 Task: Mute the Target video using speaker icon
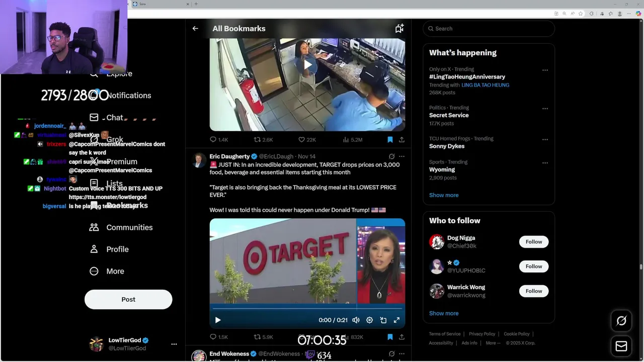pyautogui.click(x=356, y=320)
